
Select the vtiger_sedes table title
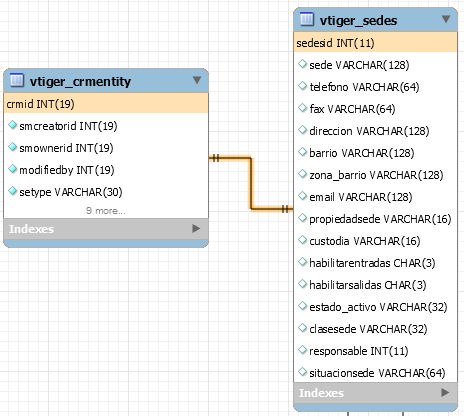358,20
